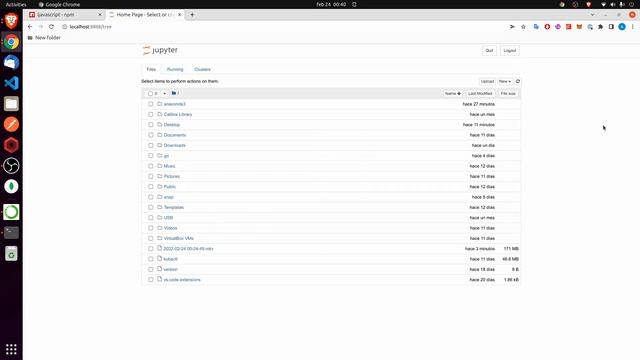Open Brave browser from the dock
640x360 pixels.
pos(11,20)
